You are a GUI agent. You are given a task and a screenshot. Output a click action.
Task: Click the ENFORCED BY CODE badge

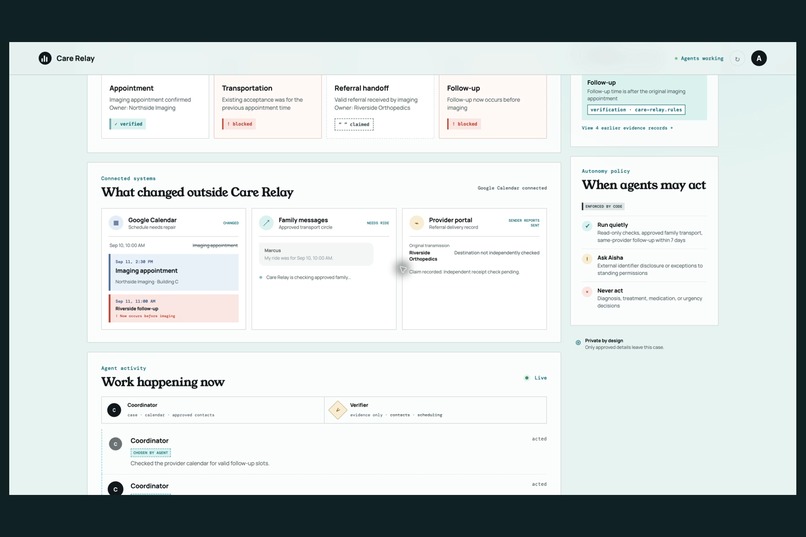[x=603, y=206]
